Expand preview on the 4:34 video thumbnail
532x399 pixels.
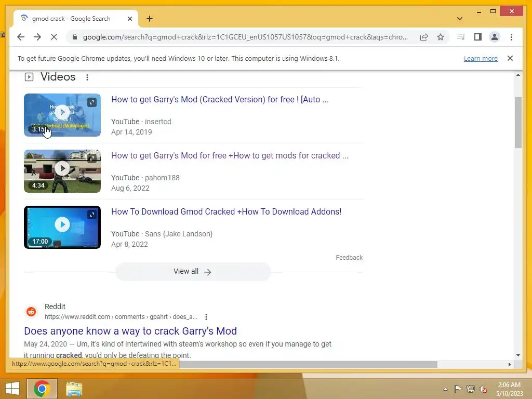point(92,158)
